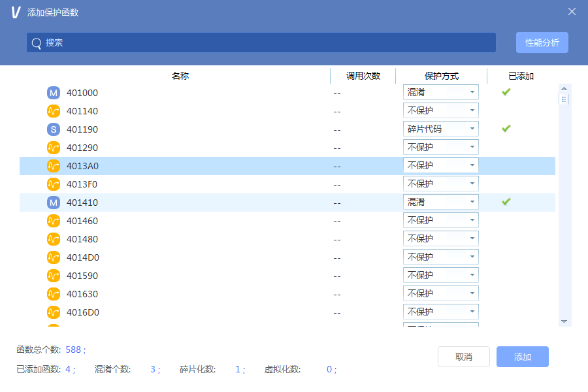Screen dimensions: 588x392
Task: Open protection mode dropdown for 4016D0
Action: pyautogui.click(x=440, y=312)
